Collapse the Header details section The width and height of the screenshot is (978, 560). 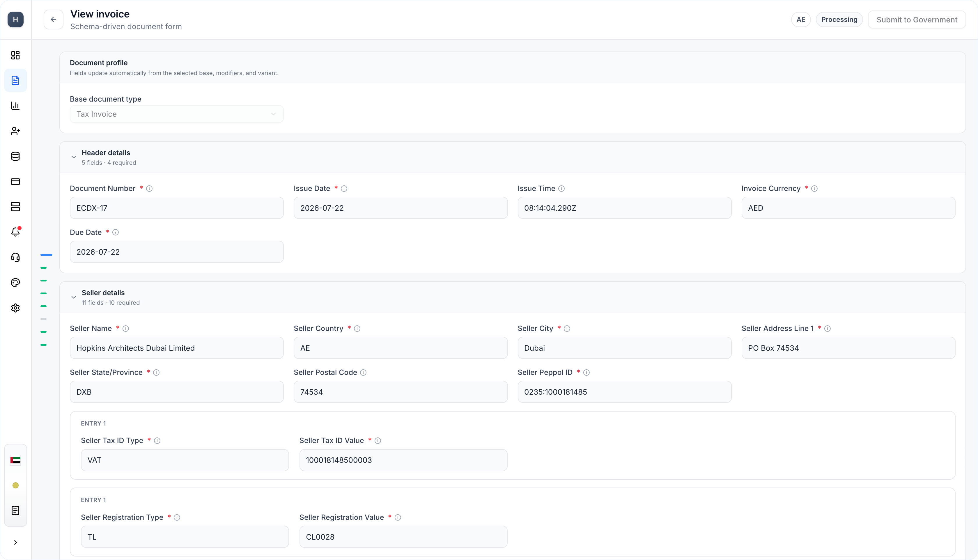pos(73,157)
